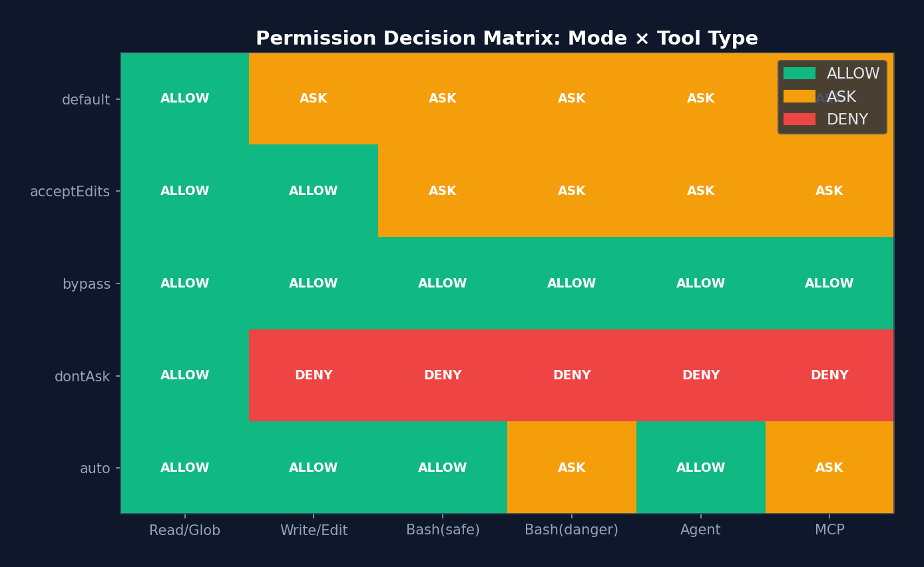Click the dontAsk Read/Glob ALLOW cell
The width and height of the screenshot is (924, 567).
tap(184, 375)
